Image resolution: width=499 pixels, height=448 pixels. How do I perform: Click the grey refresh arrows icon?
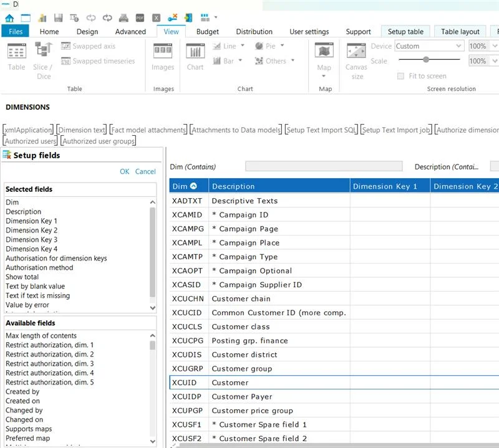click(x=90, y=18)
